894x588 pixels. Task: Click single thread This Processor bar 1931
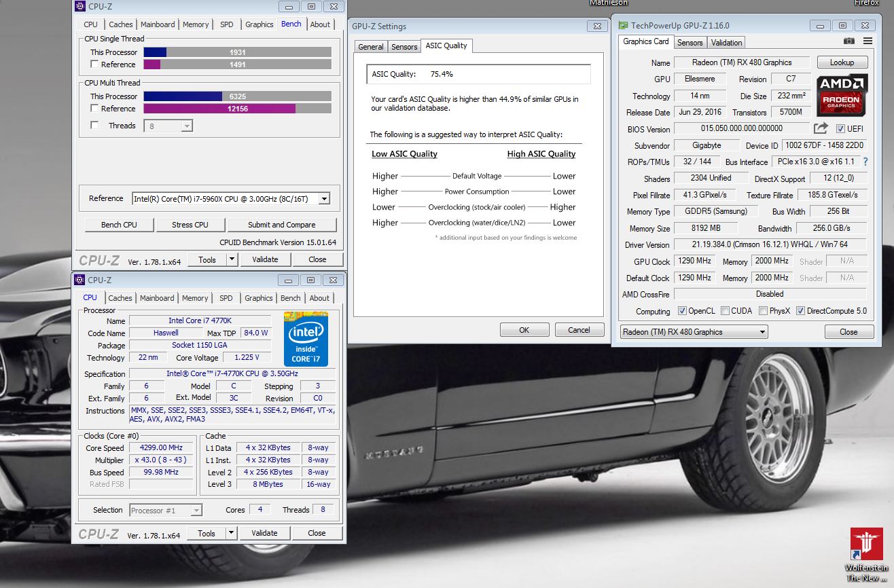238,52
